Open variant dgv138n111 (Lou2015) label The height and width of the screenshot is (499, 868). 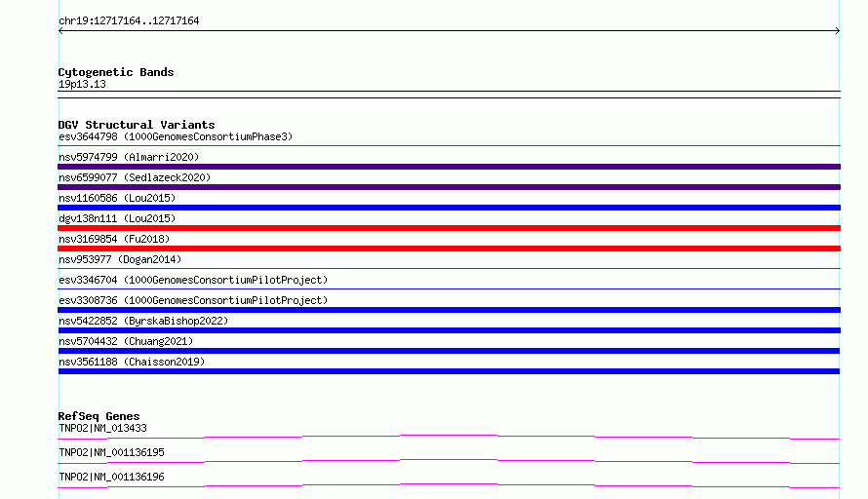click(117, 218)
